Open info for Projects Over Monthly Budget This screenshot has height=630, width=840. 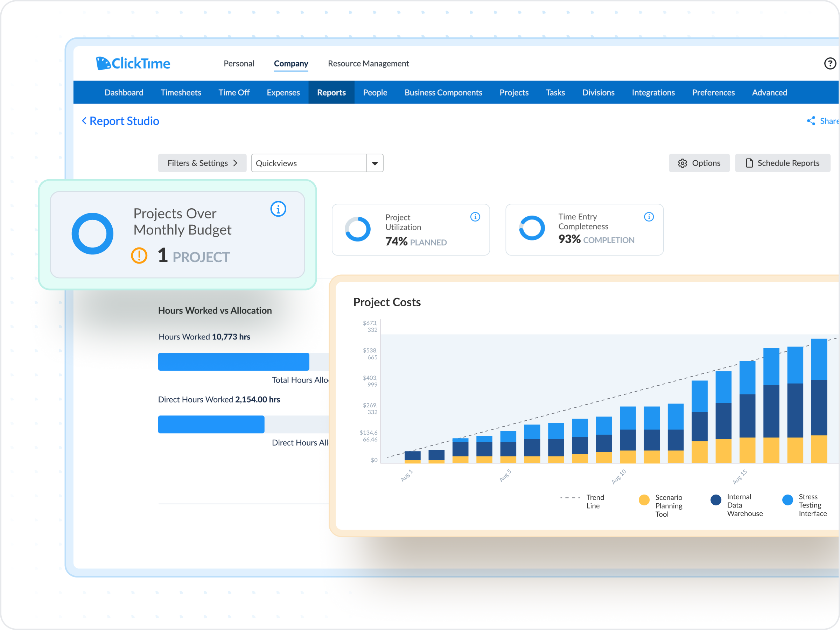[278, 209]
